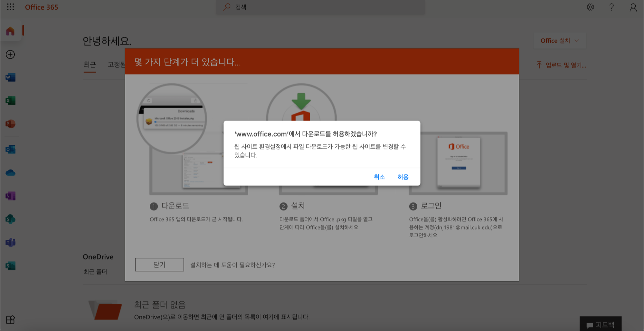The height and width of the screenshot is (331, 644).
Task: Select the 고정됨 tab
Action: pos(117,64)
